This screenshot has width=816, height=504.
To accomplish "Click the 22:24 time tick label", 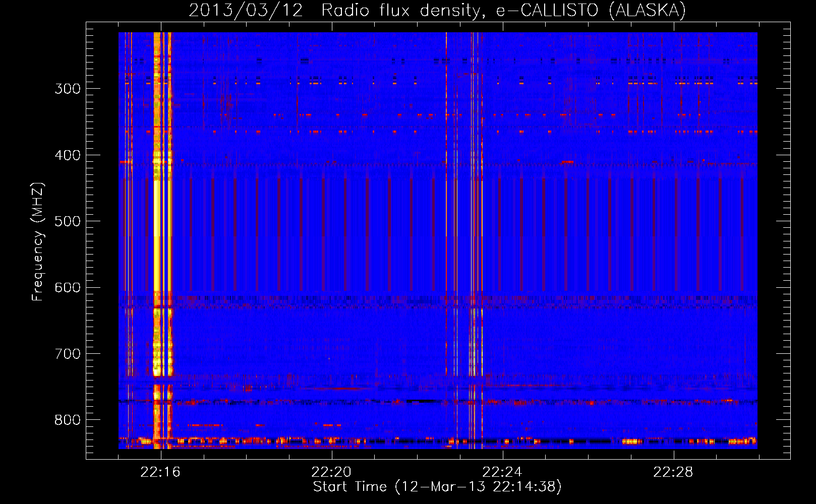I will pos(502,472).
